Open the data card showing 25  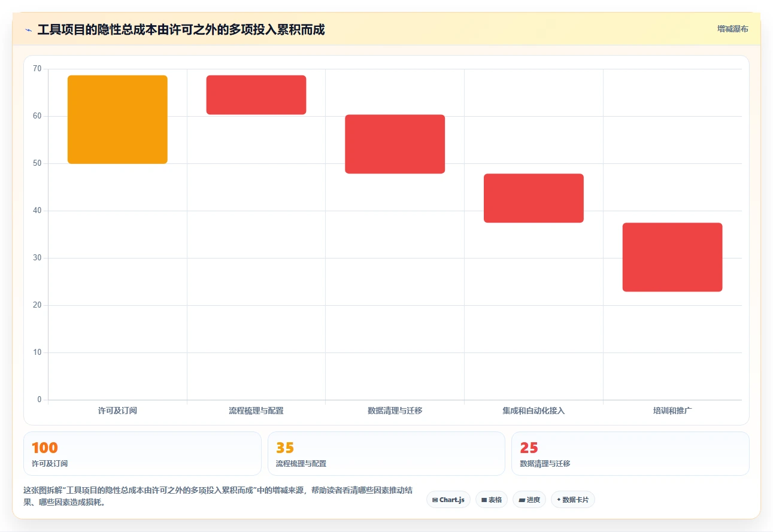click(x=630, y=454)
